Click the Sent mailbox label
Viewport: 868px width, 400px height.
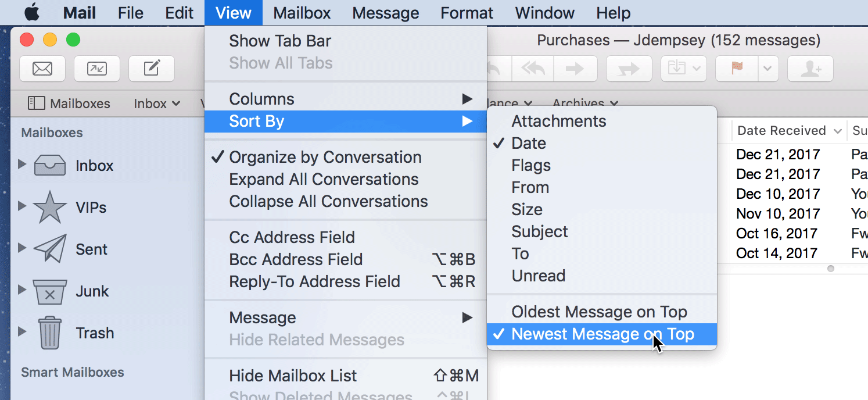coord(91,249)
